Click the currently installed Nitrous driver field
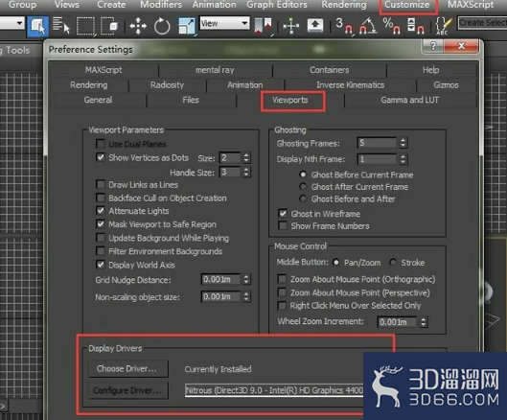The height and width of the screenshot is (420, 507). (x=274, y=390)
